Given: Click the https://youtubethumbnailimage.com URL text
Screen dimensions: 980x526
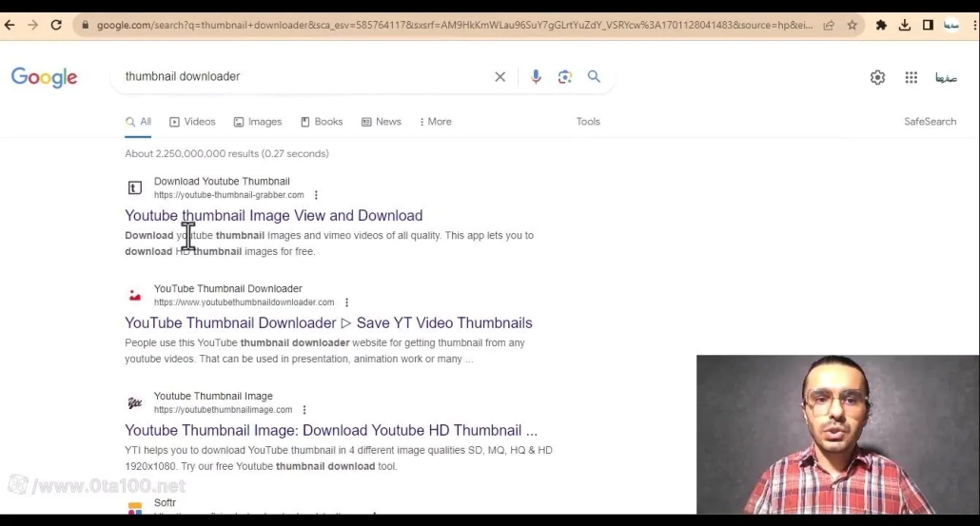Looking at the screenshot, I should coord(224,410).
